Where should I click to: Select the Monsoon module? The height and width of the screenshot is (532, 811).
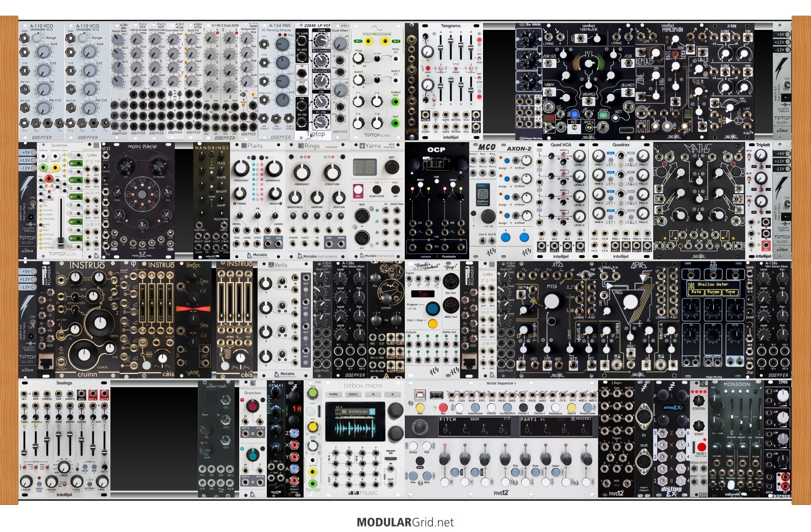(736, 439)
